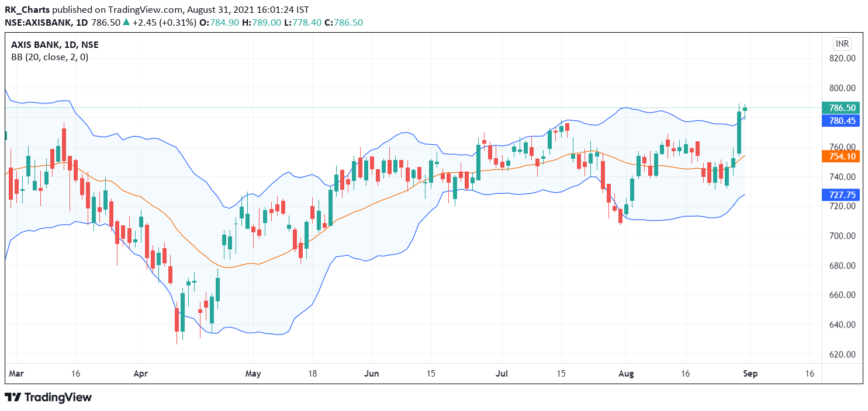Viewport: 868px width, 411px height.
Task: Click the RK_Charts author name
Action: [27, 10]
